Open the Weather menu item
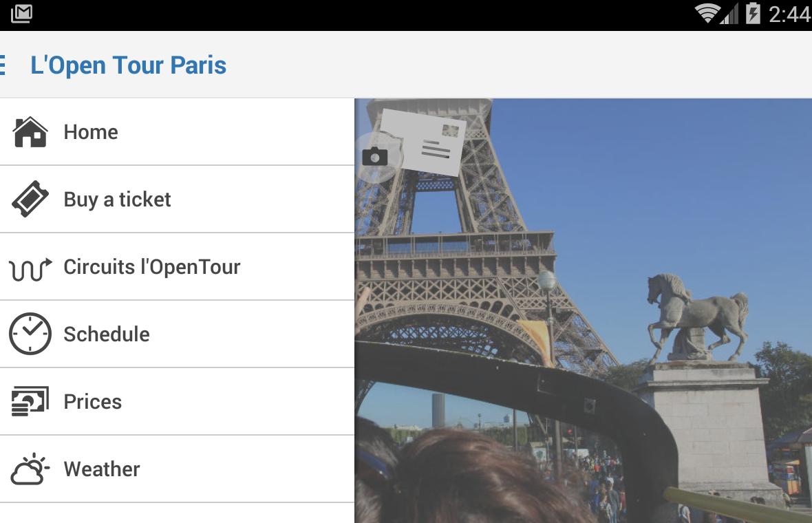 (102, 469)
